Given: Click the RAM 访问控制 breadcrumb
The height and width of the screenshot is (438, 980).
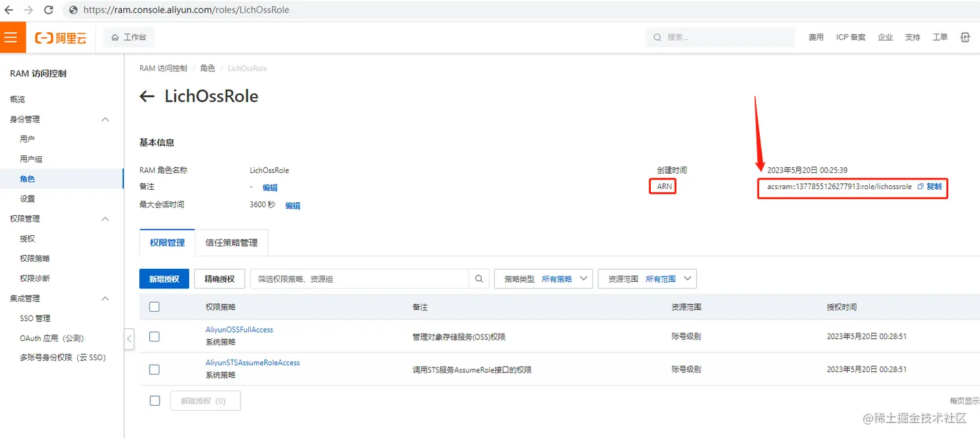Looking at the screenshot, I should 163,68.
